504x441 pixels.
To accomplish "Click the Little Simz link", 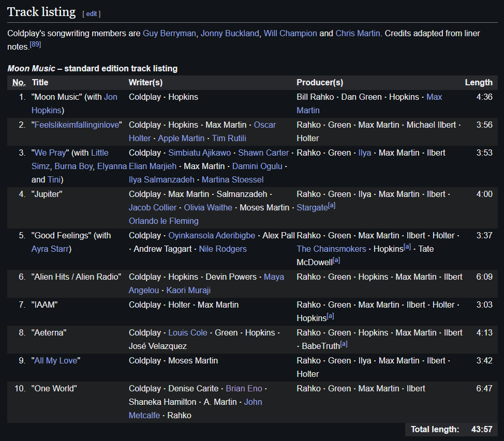I will [x=70, y=160].
